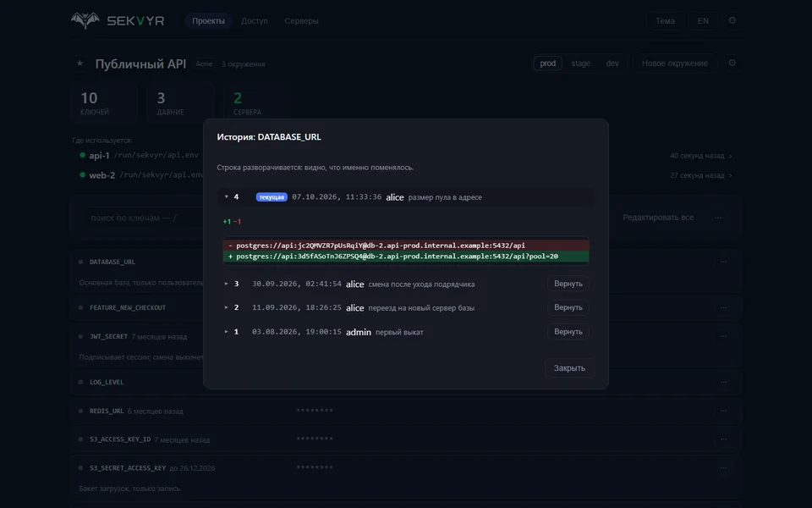Click the SEKVYR bat logo
This screenshot has height=508, width=812.
[x=85, y=20]
